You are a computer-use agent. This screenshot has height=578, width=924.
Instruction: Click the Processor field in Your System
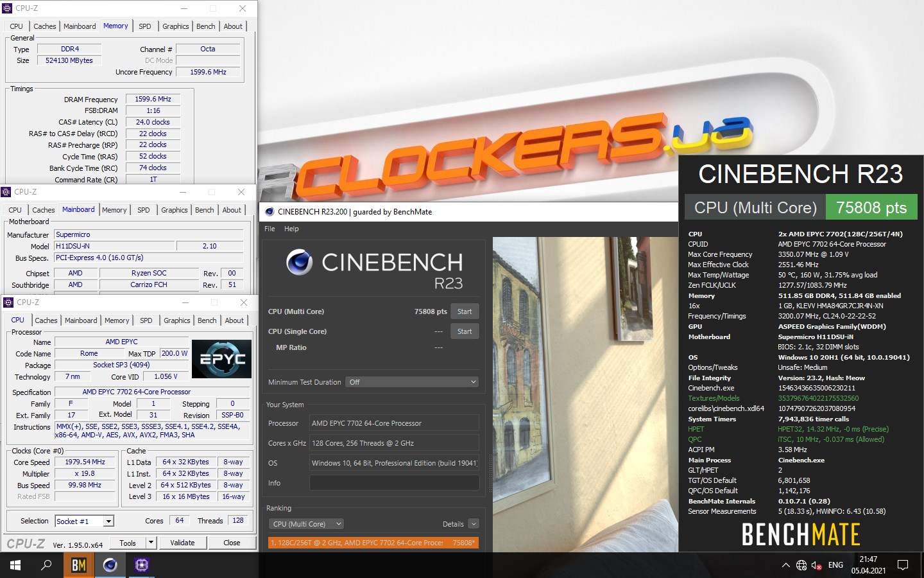tap(394, 423)
